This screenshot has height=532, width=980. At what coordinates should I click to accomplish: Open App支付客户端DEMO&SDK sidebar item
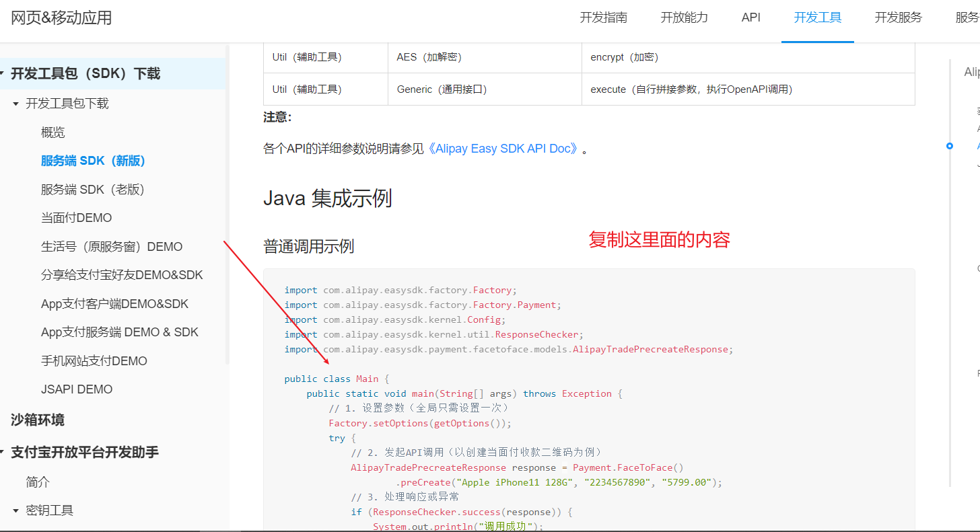coord(115,304)
